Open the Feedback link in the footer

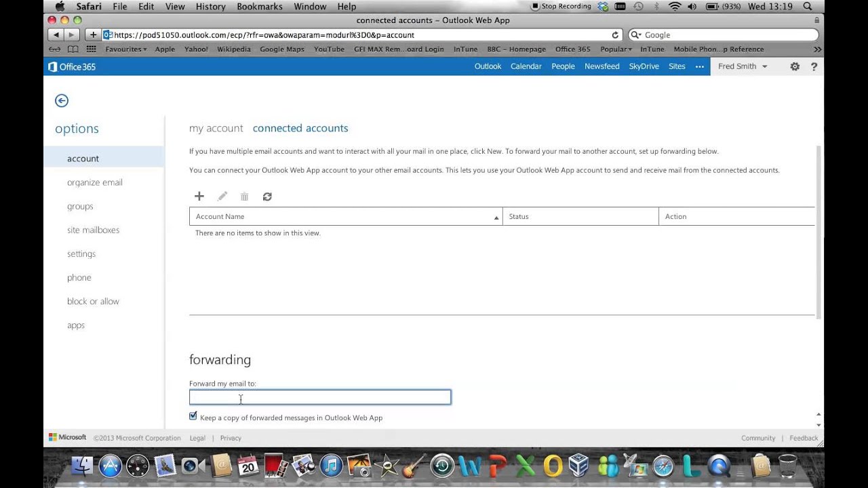click(x=804, y=438)
